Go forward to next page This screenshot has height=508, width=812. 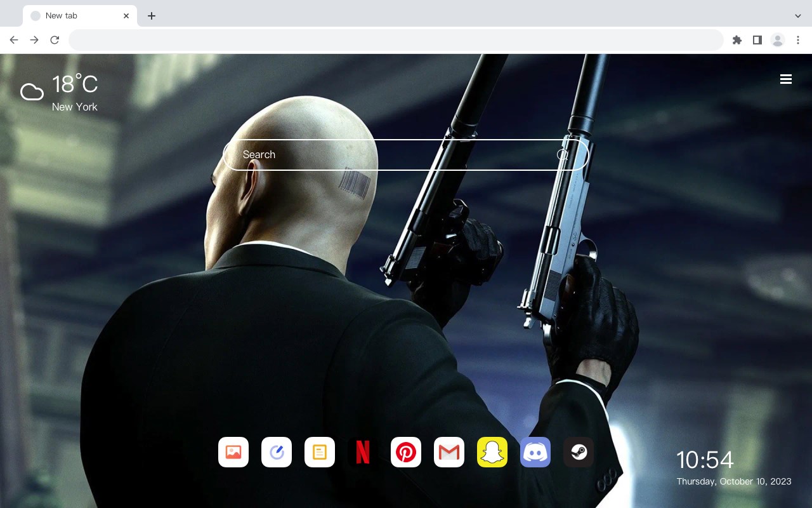coord(34,40)
